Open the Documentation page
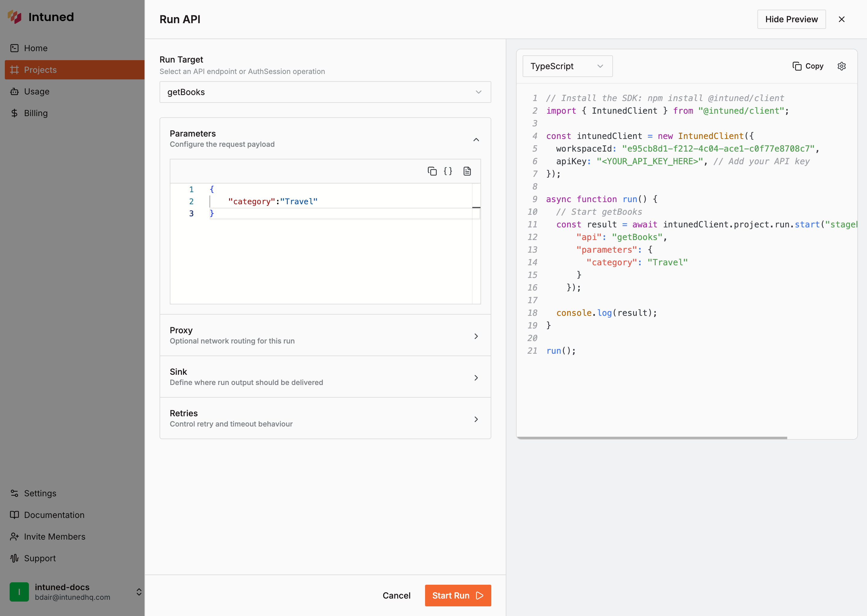 [54, 515]
